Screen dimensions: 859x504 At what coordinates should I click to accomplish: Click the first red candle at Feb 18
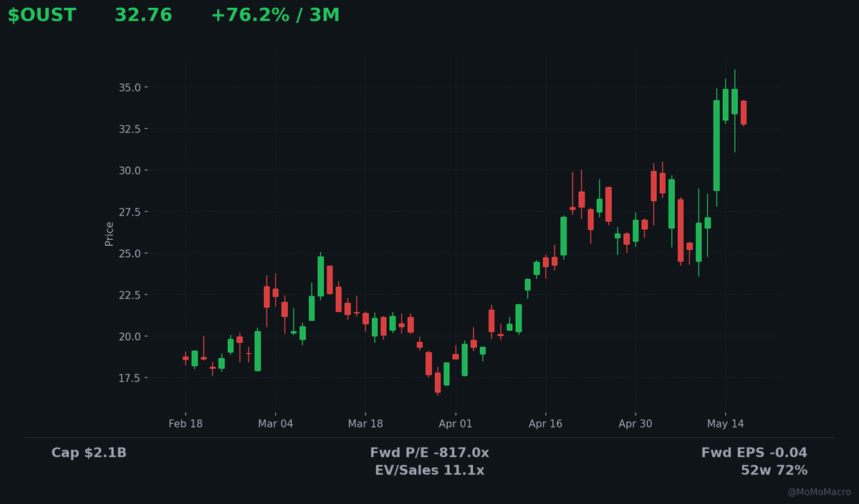point(186,359)
